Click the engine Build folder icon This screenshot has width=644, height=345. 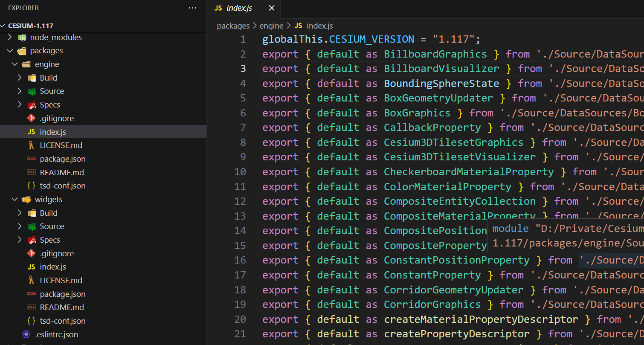point(32,78)
